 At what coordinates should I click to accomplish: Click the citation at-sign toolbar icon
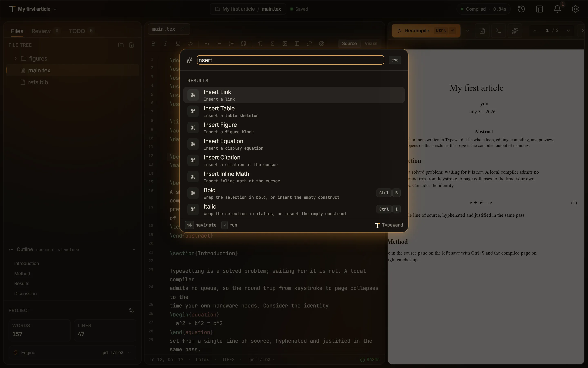(x=321, y=44)
